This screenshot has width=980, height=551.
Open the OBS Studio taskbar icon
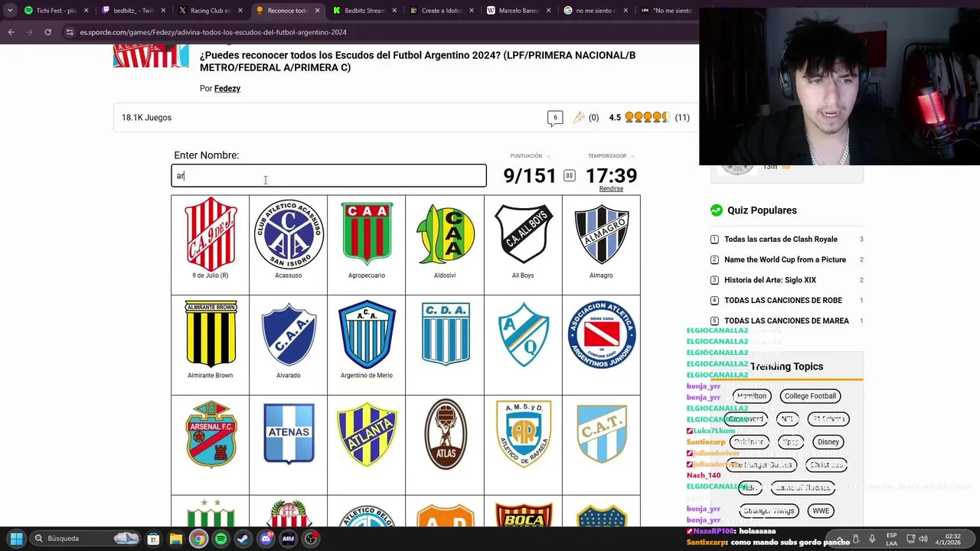311,539
